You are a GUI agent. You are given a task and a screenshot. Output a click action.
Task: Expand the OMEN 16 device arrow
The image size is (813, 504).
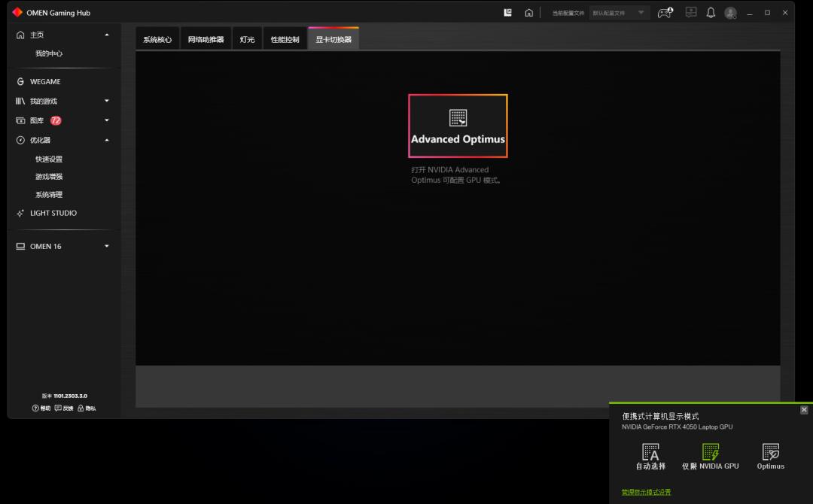point(107,246)
